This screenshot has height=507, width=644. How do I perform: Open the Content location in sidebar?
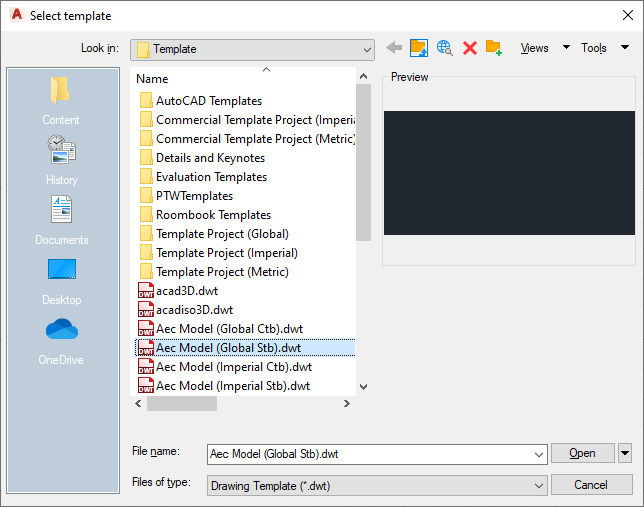(61, 101)
